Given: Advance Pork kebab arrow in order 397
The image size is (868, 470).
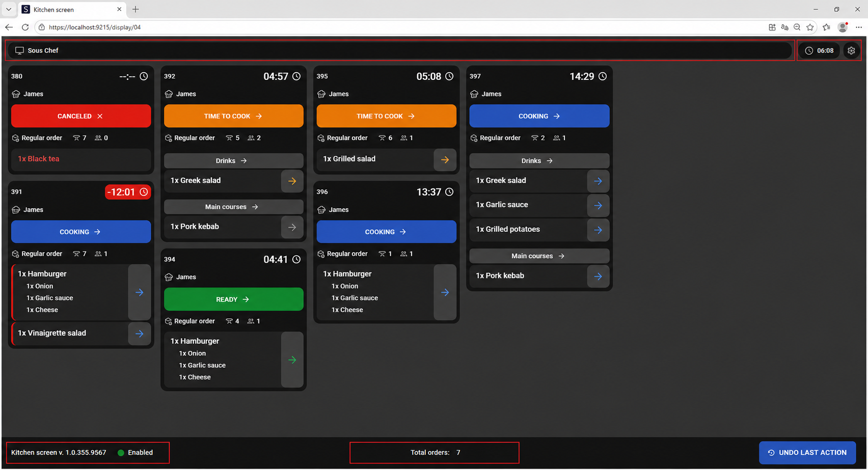Looking at the screenshot, I should [598, 276].
